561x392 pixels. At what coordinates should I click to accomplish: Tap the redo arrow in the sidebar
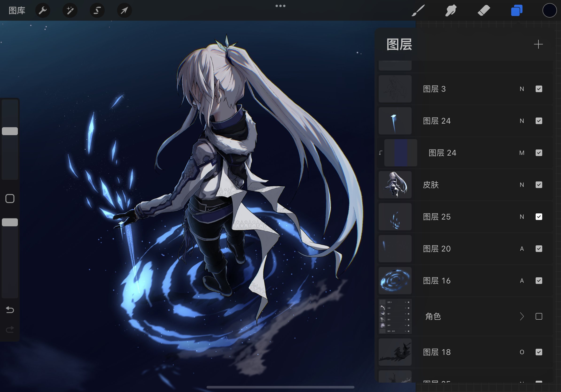(x=10, y=330)
